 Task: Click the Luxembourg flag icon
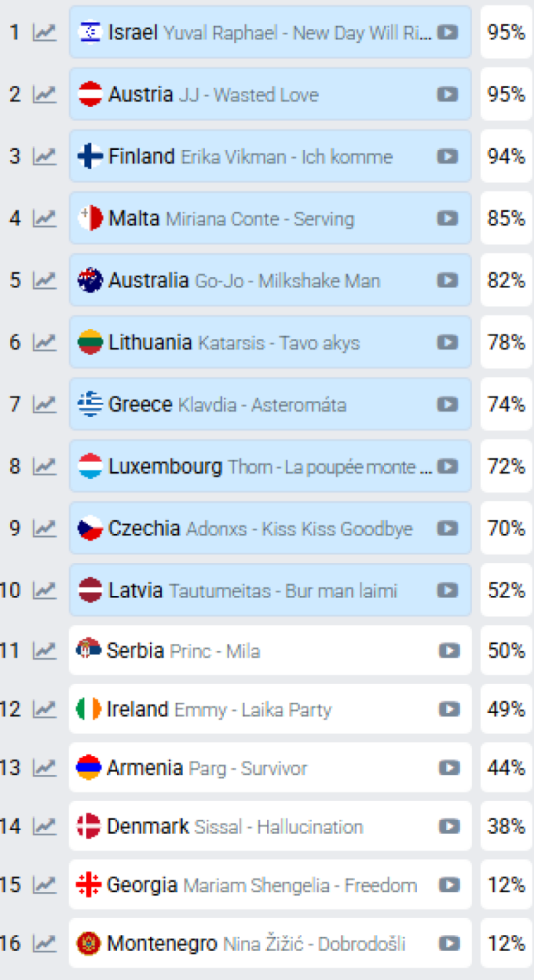coord(90,466)
